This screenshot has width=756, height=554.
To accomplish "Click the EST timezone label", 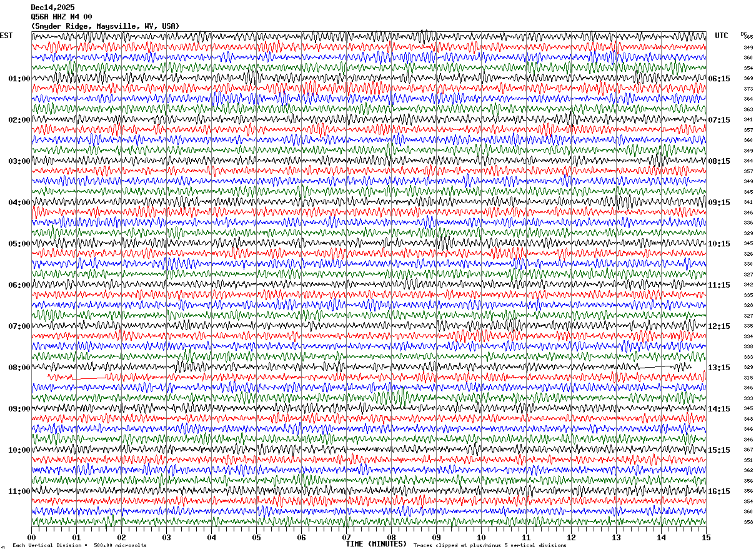I will (6, 36).
